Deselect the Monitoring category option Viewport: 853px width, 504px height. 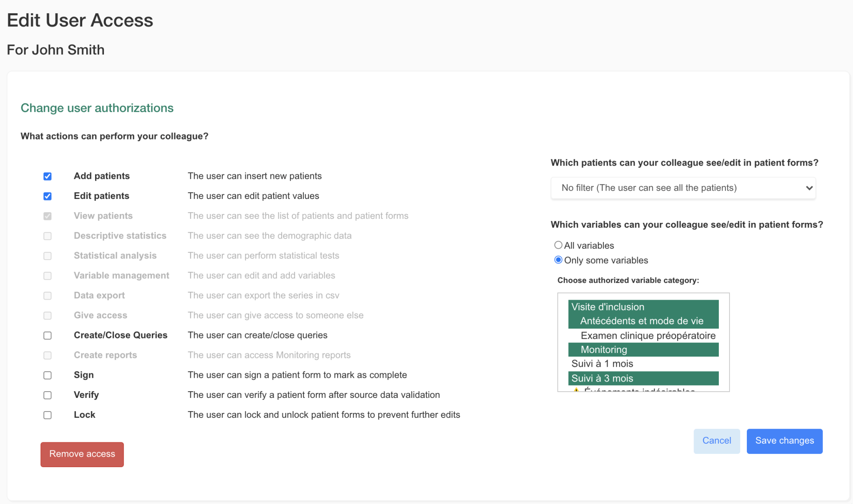pyautogui.click(x=643, y=350)
